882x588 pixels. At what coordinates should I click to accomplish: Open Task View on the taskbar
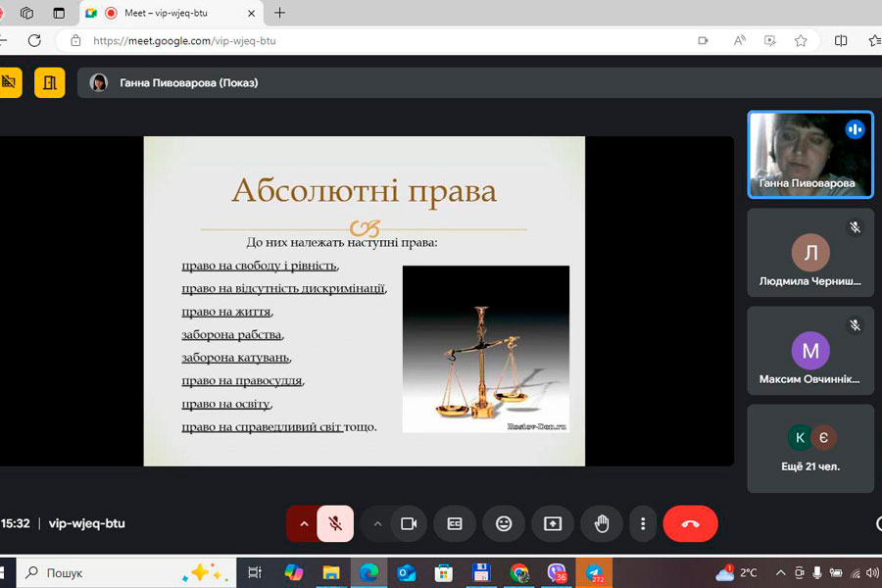255,572
